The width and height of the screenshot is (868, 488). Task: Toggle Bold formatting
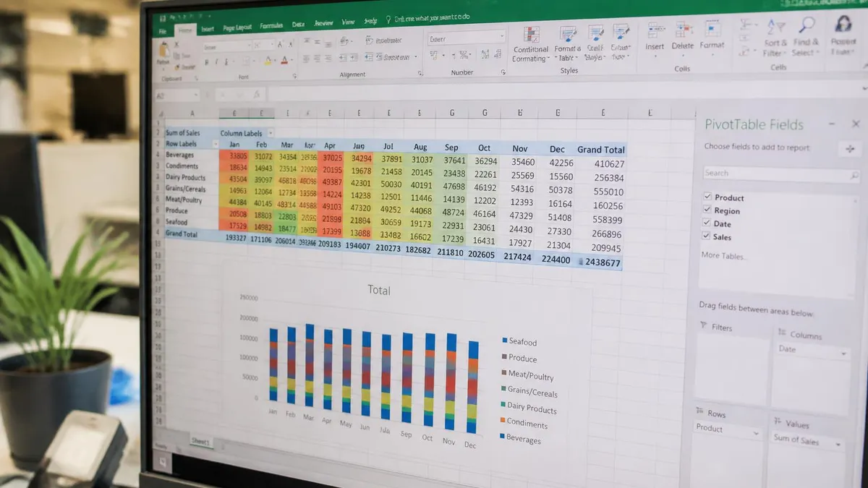206,62
